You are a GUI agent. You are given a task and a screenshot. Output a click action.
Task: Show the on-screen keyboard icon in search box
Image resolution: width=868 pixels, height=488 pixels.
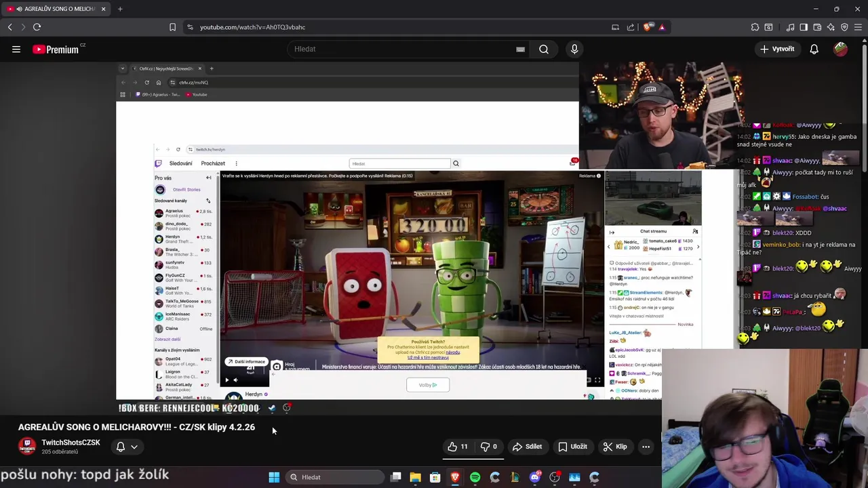point(520,49)
